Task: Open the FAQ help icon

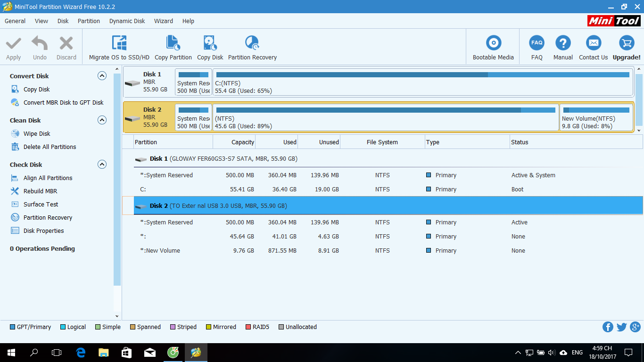Action: (537, 43)
